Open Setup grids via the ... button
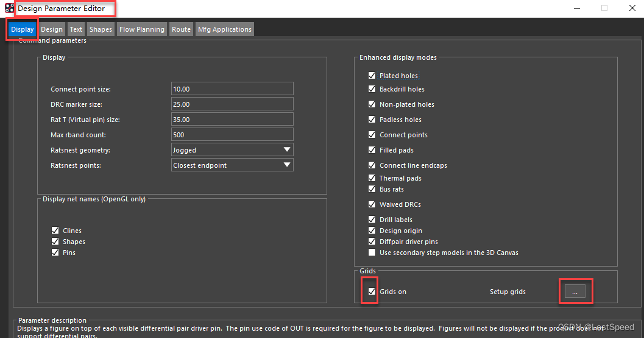 point(575,291)
